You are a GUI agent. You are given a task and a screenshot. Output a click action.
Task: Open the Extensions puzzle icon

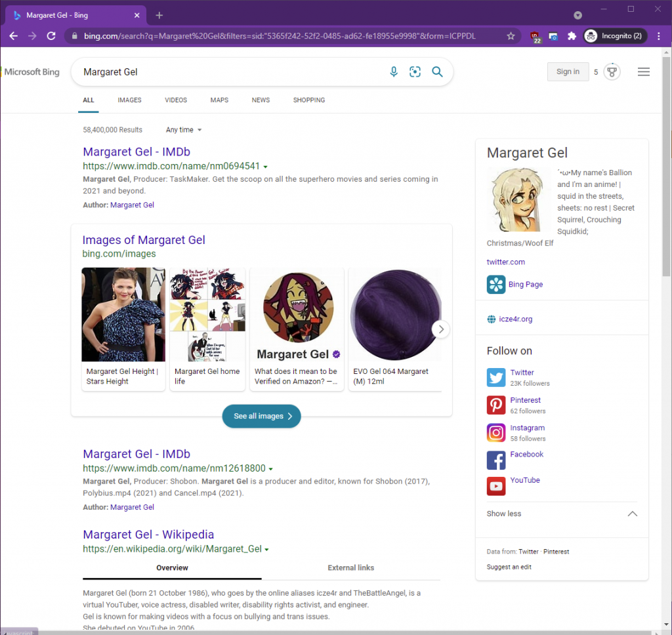click(572, 36)
